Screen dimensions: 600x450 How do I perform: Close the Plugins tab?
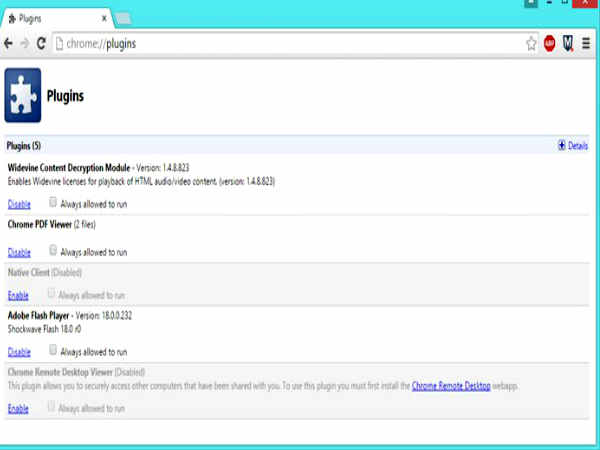104,18
